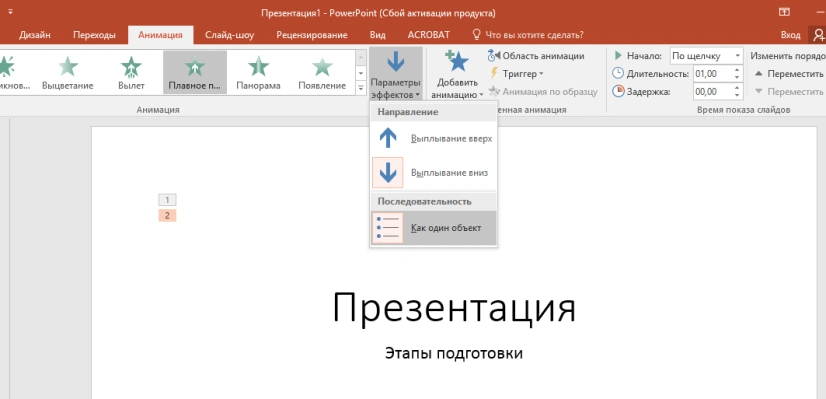Screen dimensions: 826x399
Task: Decrease Задержка with down spinner
Action: click(x=737, y=95)
